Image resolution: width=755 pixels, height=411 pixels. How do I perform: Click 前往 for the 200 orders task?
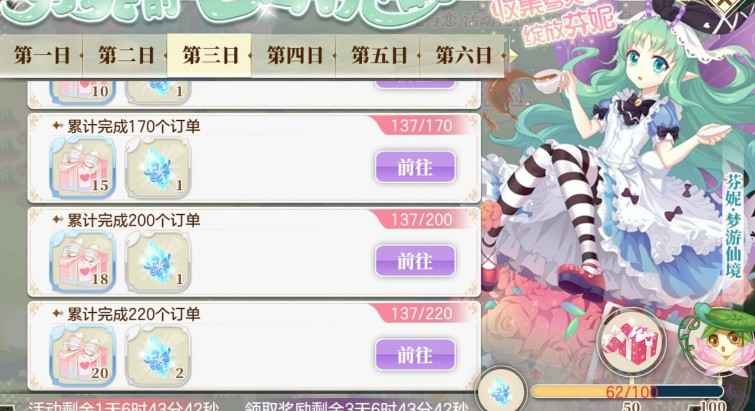click(x=415, y=261)
